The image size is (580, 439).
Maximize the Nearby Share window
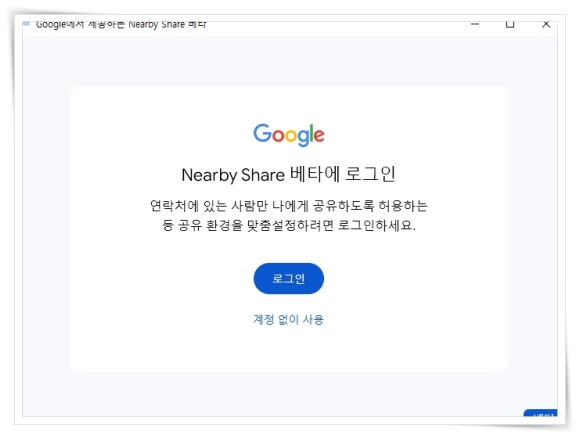click(x=510, y=24)
